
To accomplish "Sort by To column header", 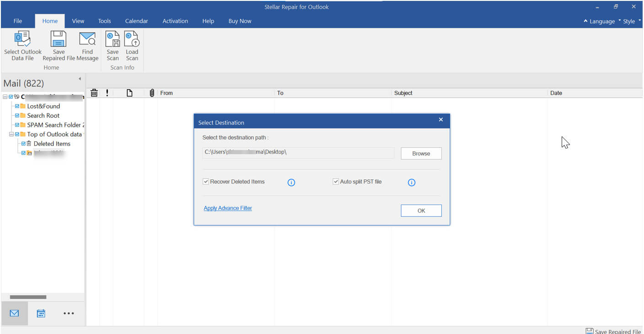I will click(333, 93).
